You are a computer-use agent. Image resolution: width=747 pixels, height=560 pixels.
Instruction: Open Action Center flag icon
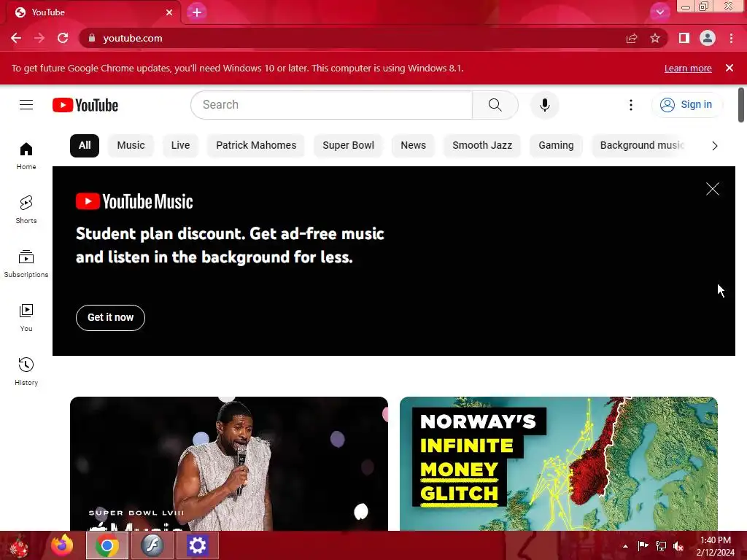click(x=643, y=546)
